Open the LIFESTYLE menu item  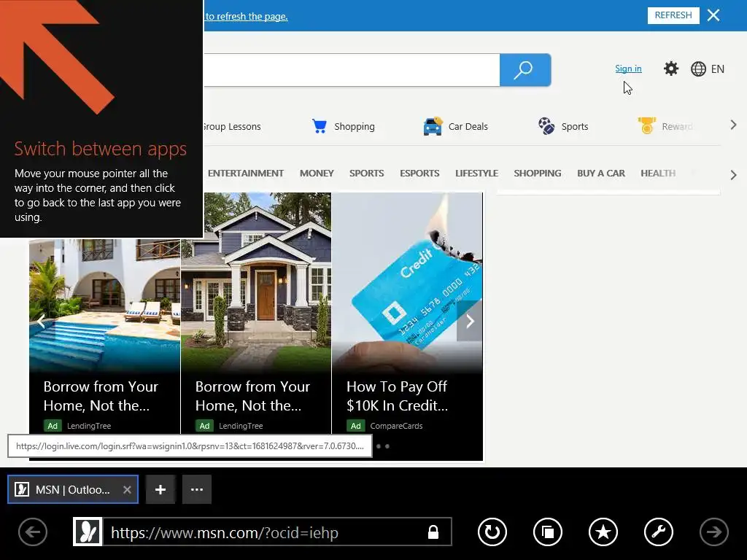click(476, 174)
